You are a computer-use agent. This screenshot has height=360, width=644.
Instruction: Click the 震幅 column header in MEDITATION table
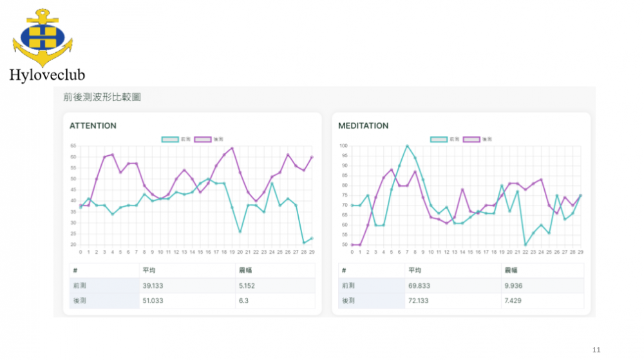511,270
